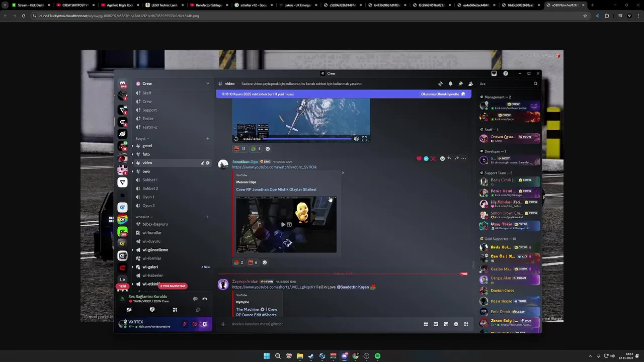Image resolution: width=644 pixels, height=362 pixels.
Task: Add channel to Whitelist category
Action: coord(208,217)
